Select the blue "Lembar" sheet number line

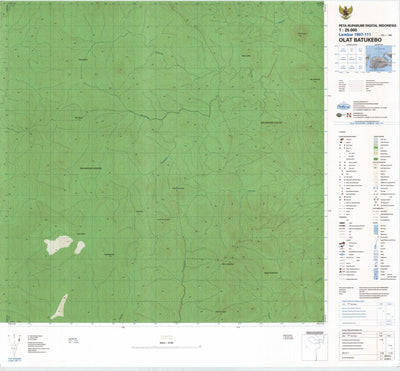355,34
